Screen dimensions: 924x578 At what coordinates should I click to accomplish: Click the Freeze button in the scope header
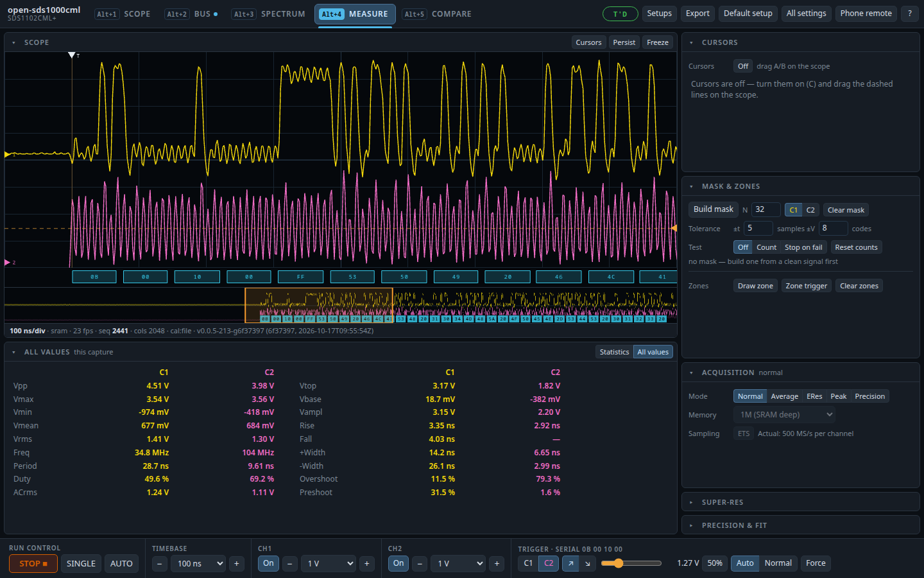pos(658,42)
